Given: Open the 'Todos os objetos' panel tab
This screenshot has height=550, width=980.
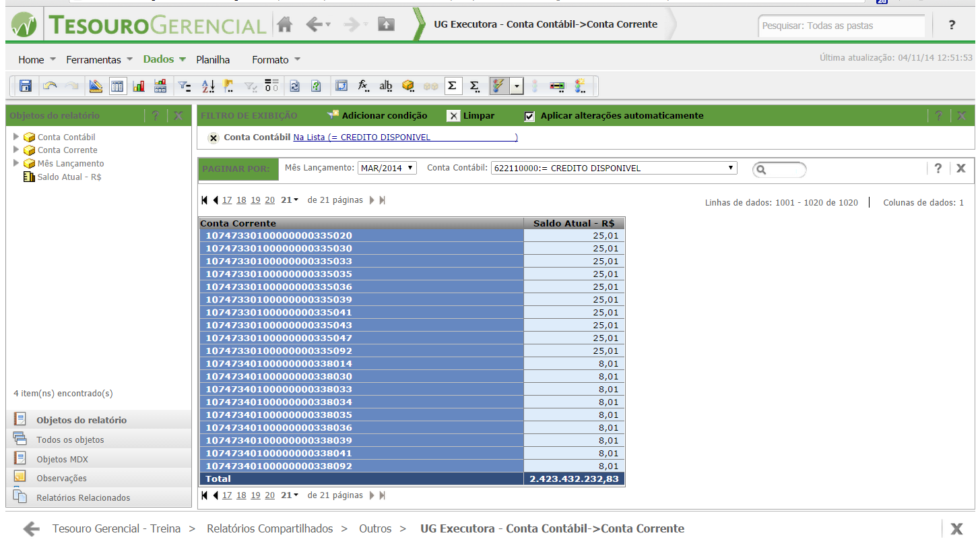Looking at the screenshot, I should [98, 439].
